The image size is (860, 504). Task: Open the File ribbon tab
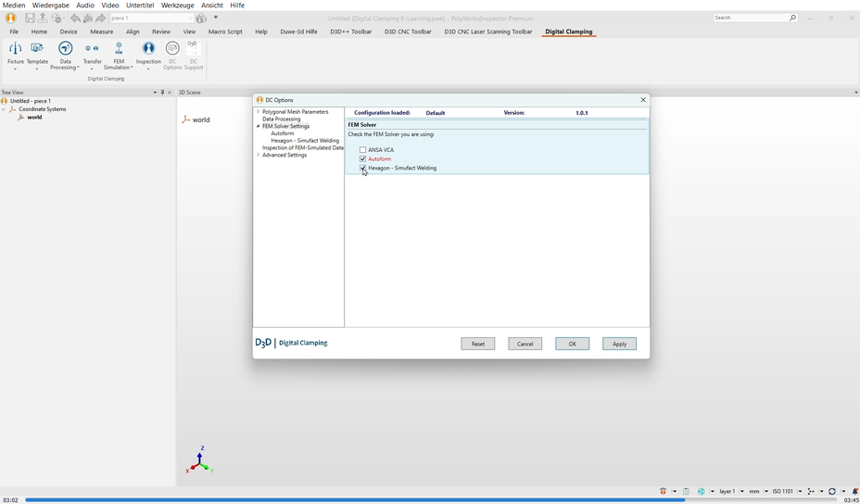tap(14, 31)
